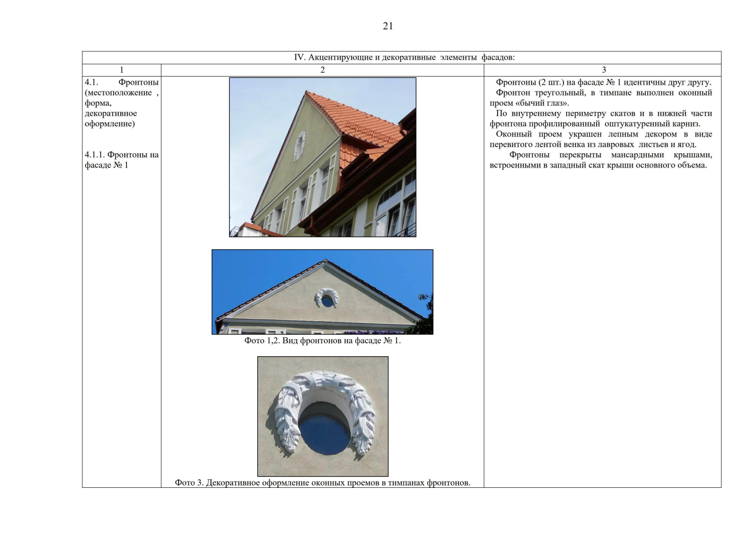Image resolution: width=756 pixels, height=535 pixels.
Task: Select the section heading starting with IV
Action: click(404, 58)
